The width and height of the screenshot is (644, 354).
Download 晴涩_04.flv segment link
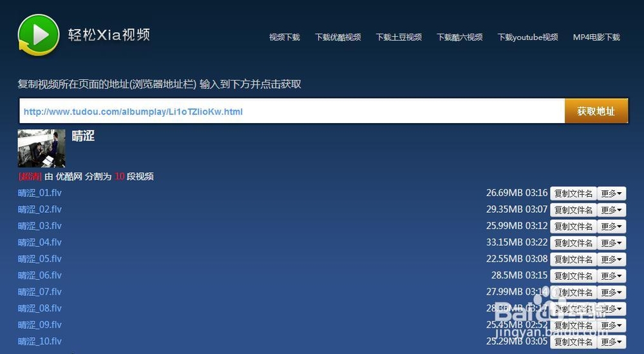[x=40, y=242]
